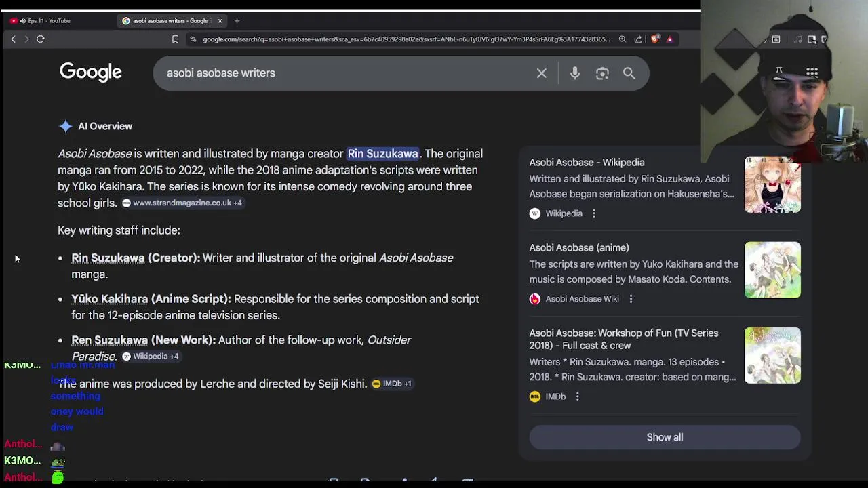Start voice search with the microphone icon

click(x=575, y=73)
